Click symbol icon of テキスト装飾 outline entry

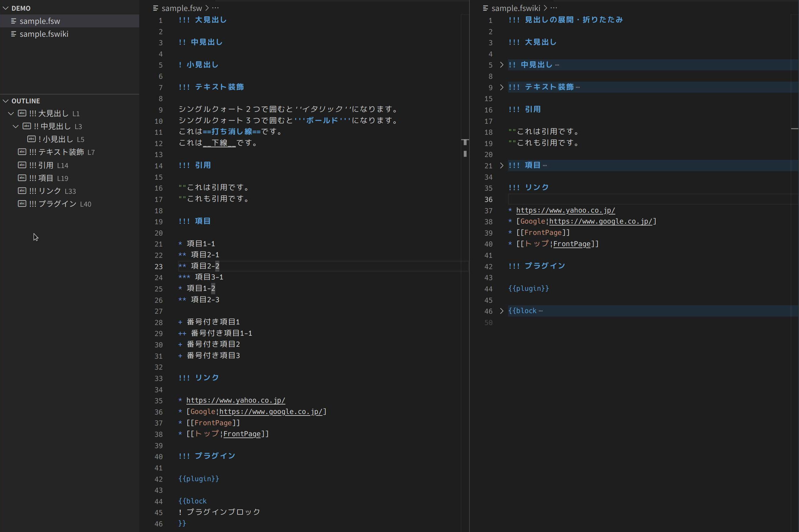[x=22, y=152]
